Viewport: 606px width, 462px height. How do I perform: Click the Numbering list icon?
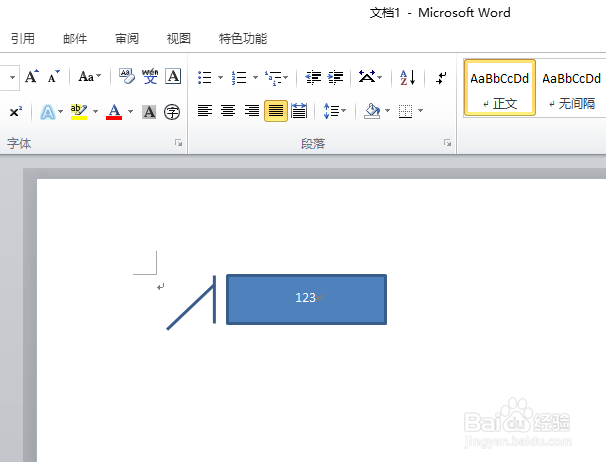pyautogui.click(x=239, y=77)
